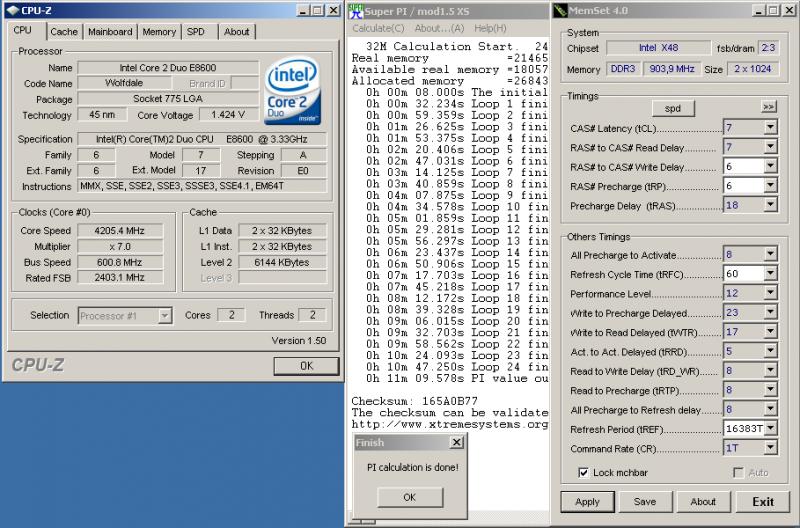The image size is (800, 528).
Task: Click the Core Speed 4205.4 MHz field
Action: point(120,231)
